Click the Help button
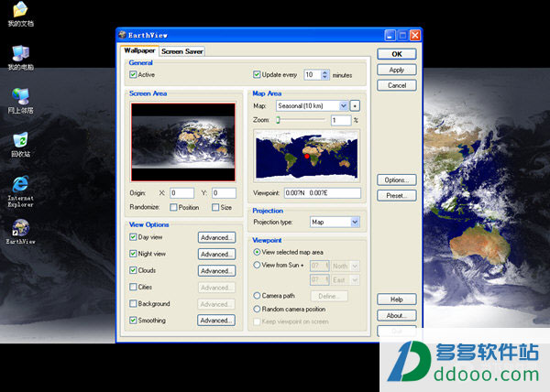The width and height of the screenshot is (550, 392). [x=397, y=299]
